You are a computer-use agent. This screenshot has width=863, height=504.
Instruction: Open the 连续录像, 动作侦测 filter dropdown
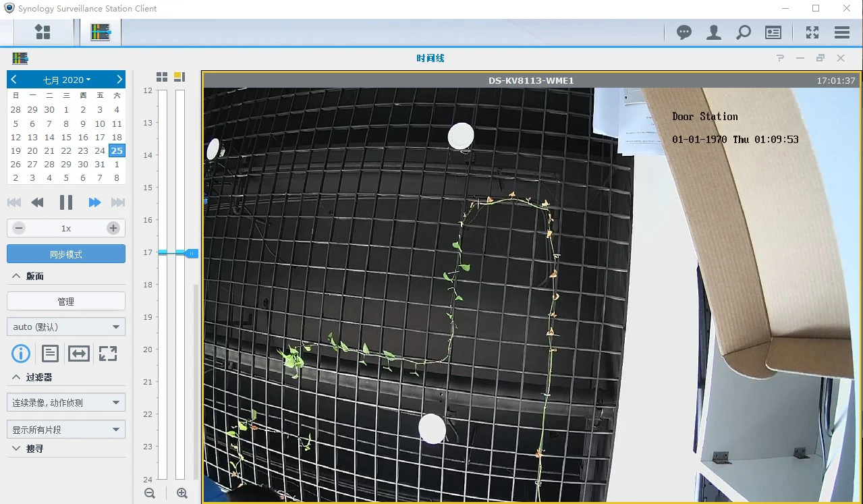tap(66, 403)
